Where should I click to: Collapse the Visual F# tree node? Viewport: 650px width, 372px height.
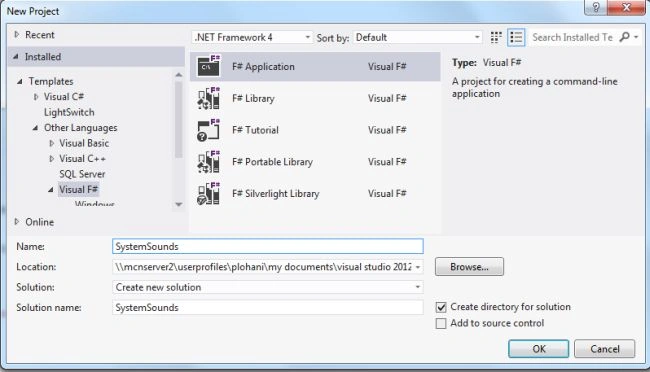51,190
